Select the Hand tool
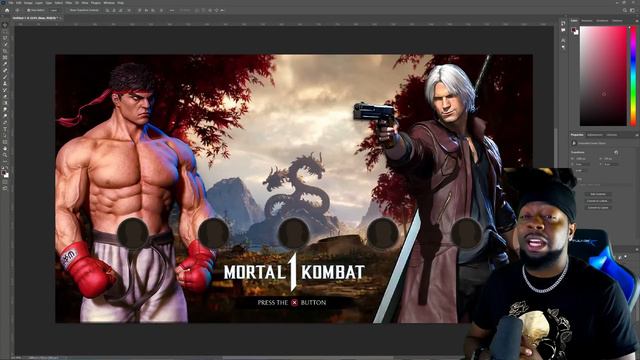Image resolution: width=640 pixels, height=360 pixels. click(5, 149)
